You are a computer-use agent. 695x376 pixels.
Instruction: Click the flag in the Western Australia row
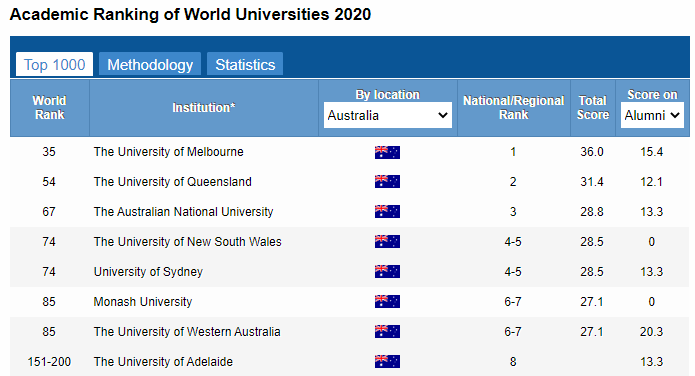point(387,332)
